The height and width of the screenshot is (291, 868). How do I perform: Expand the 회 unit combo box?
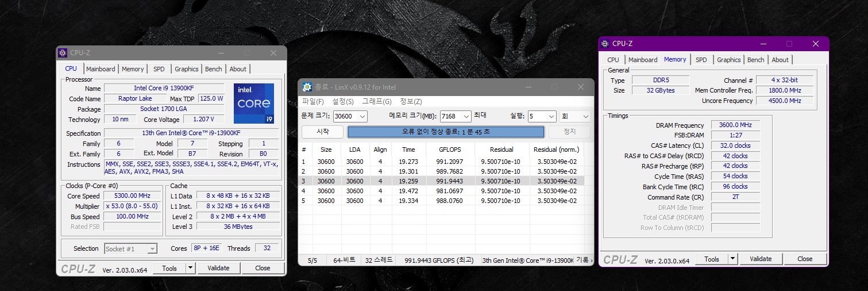point(585,117)
